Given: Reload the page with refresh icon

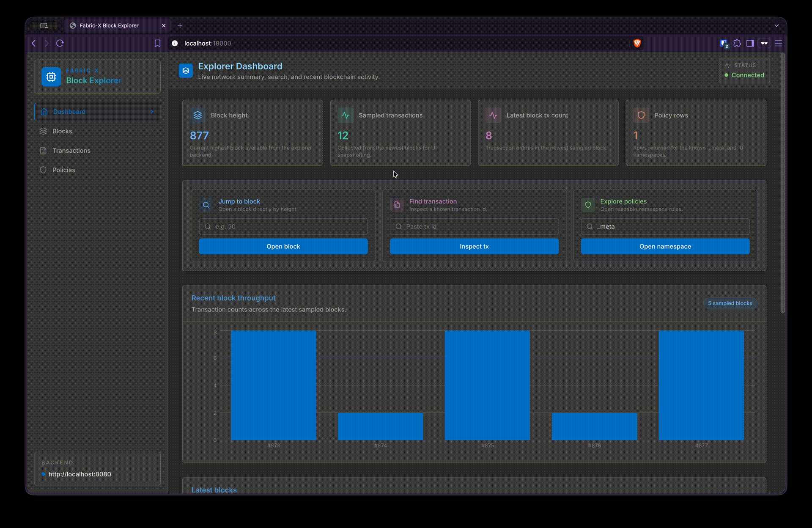Looking at the screenshot, I should pos(60,43).
